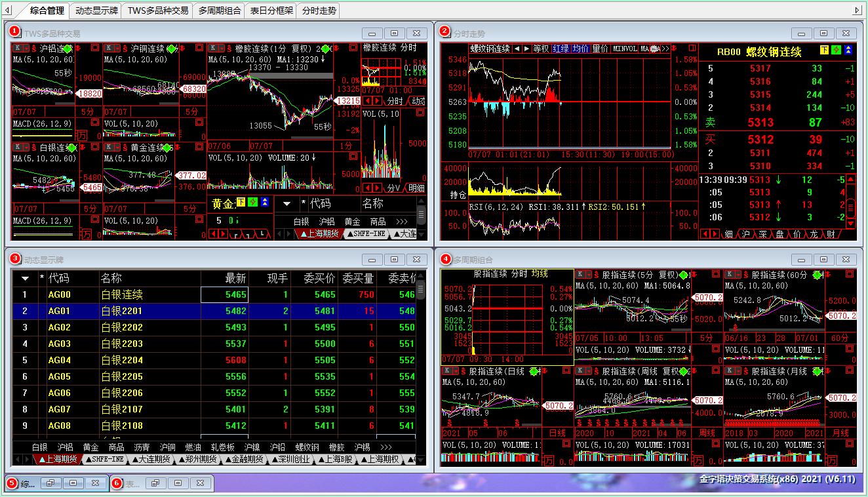Toggle 等权 in the 分时走势 toolbar
The image size is (868, 497).
pos(541,49)
